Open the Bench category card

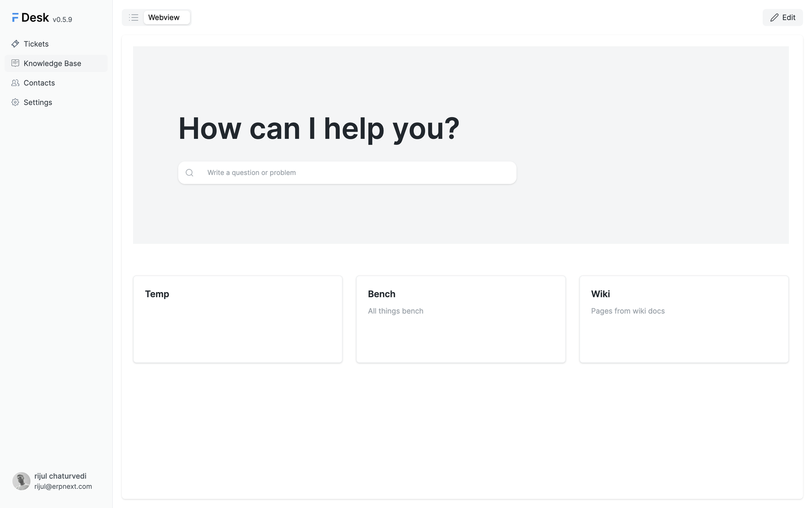[461, 319]
